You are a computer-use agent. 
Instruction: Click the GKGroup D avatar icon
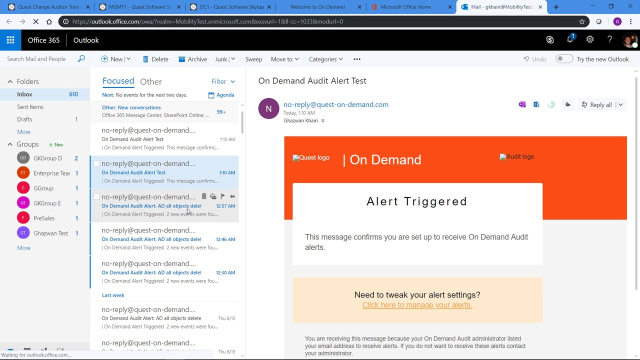23,158
